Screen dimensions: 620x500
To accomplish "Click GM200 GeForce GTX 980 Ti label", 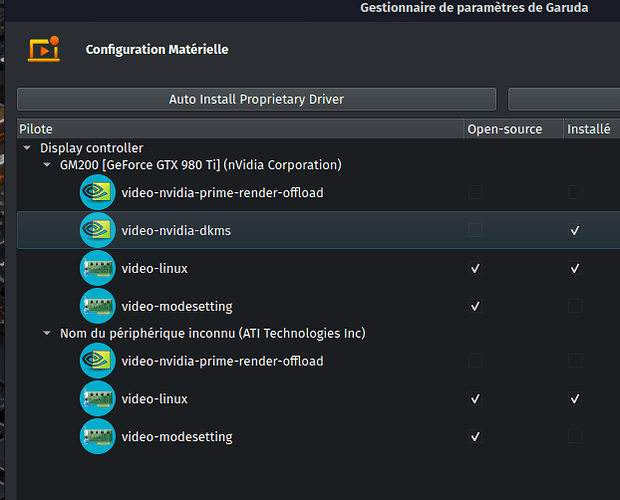I will point(200,165).
